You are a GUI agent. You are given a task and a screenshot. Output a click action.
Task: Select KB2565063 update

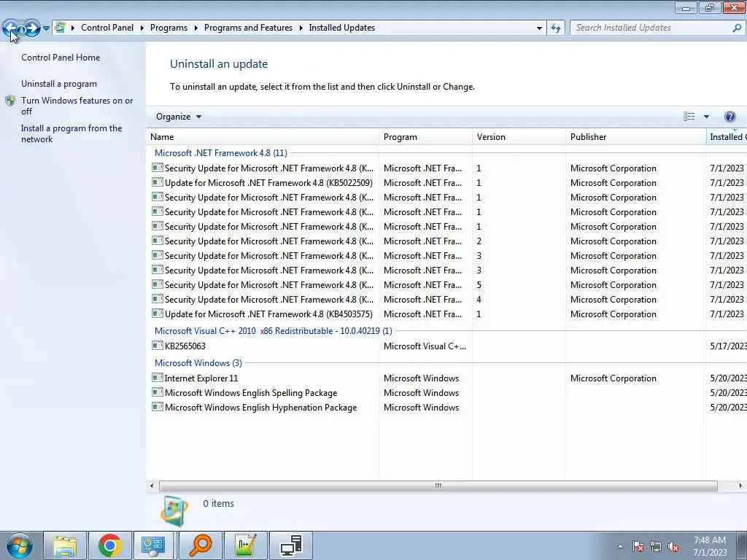click(185, 346)
